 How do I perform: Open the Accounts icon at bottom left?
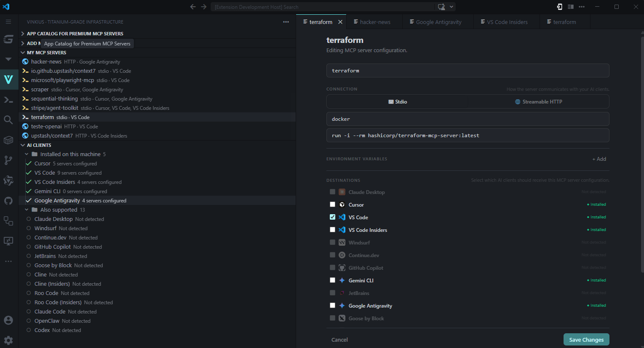(8, 320)
